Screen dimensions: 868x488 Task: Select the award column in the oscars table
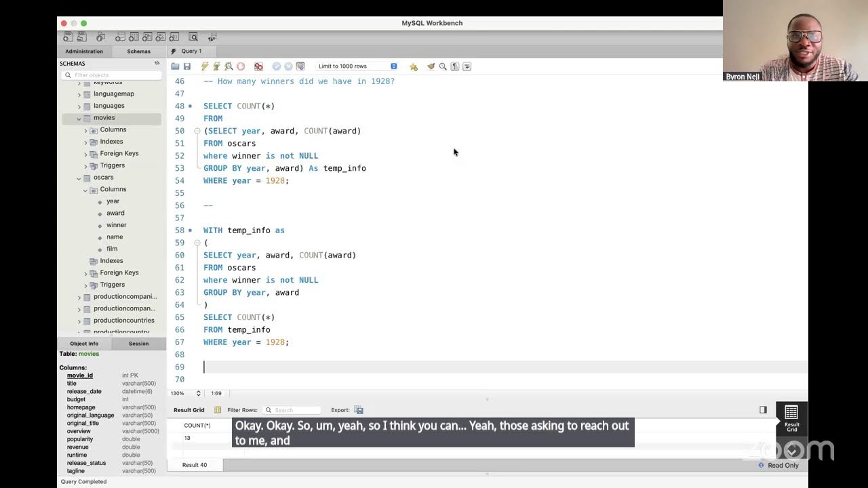pos(115,213)
